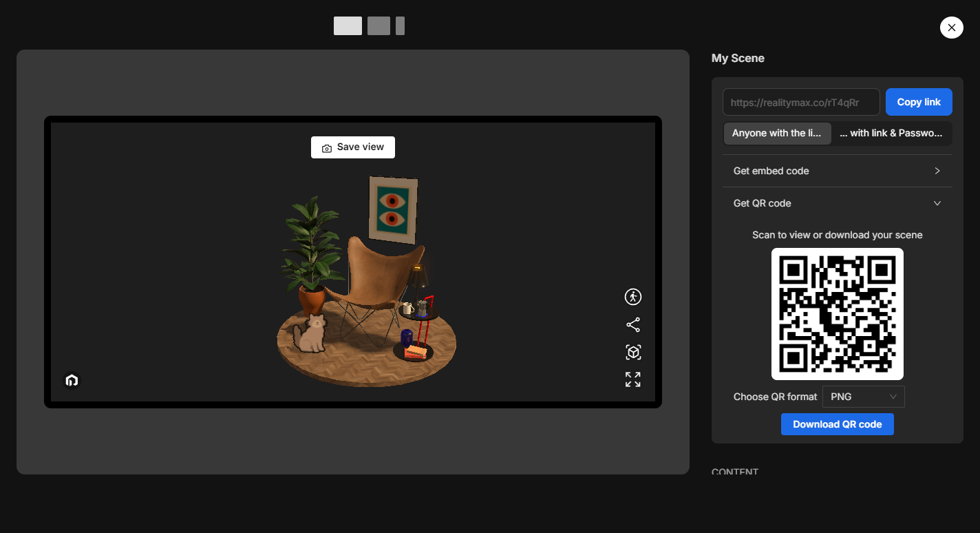
Task: Click the camera icon on Save view
Action: coord(326,147)
